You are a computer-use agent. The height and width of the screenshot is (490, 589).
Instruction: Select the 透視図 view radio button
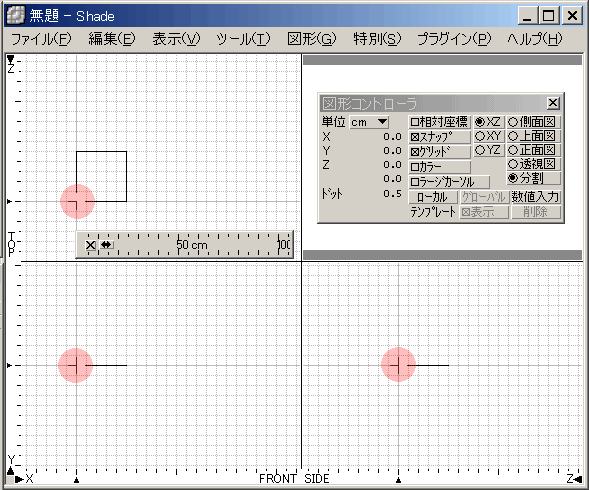click(x=533, y=164)
